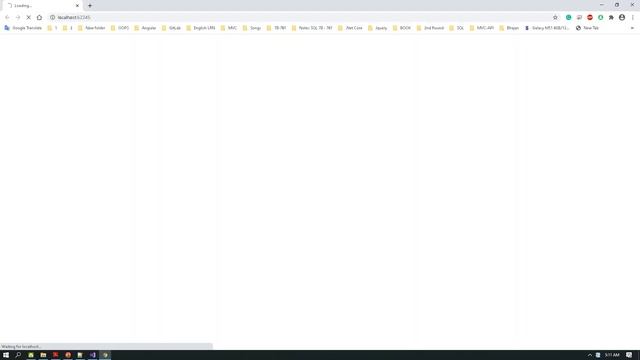The width and height of the screenshot is (640, 360).
Task: Open File Explorer from the taskbar
Action: [x=43, y=355]
